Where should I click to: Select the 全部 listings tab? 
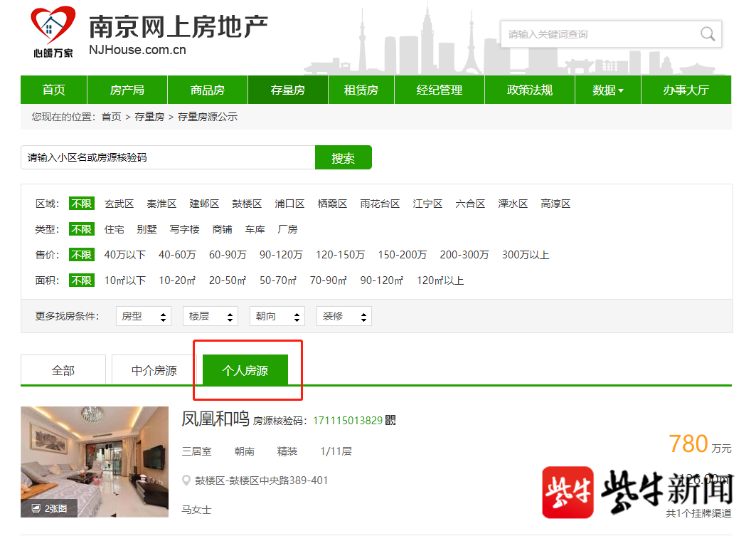[63, 370]
